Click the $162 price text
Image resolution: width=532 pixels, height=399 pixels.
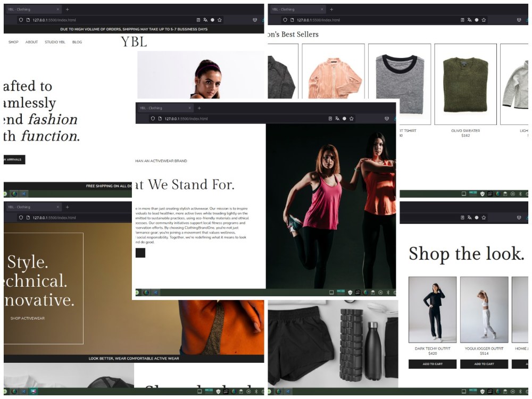[465, 135]
